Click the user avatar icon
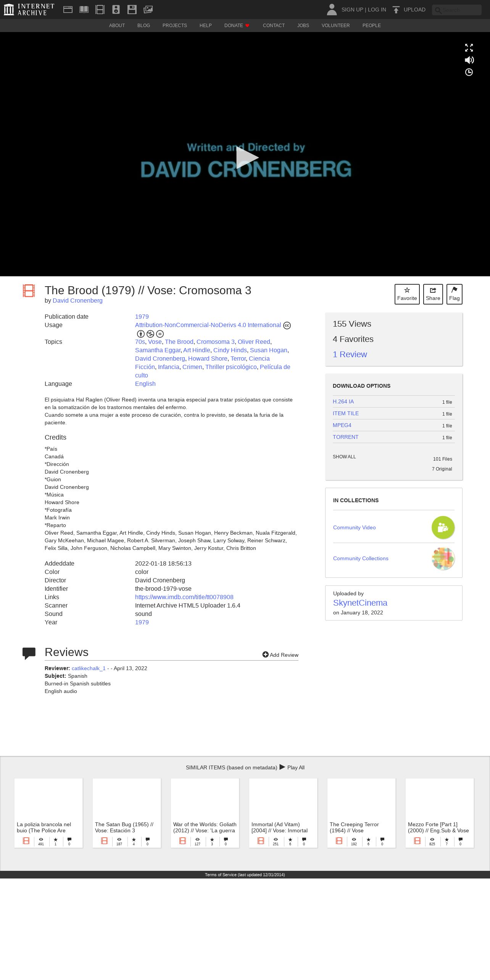490x980 pixels. click(x=332, y=10)
